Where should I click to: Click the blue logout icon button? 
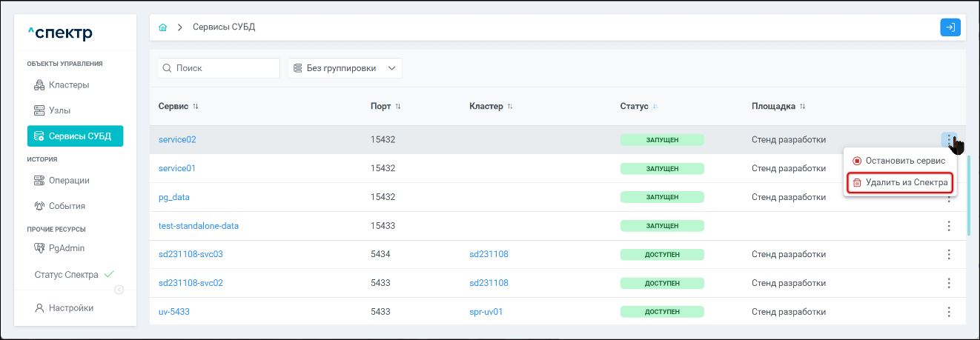click(x=950, y=27)
